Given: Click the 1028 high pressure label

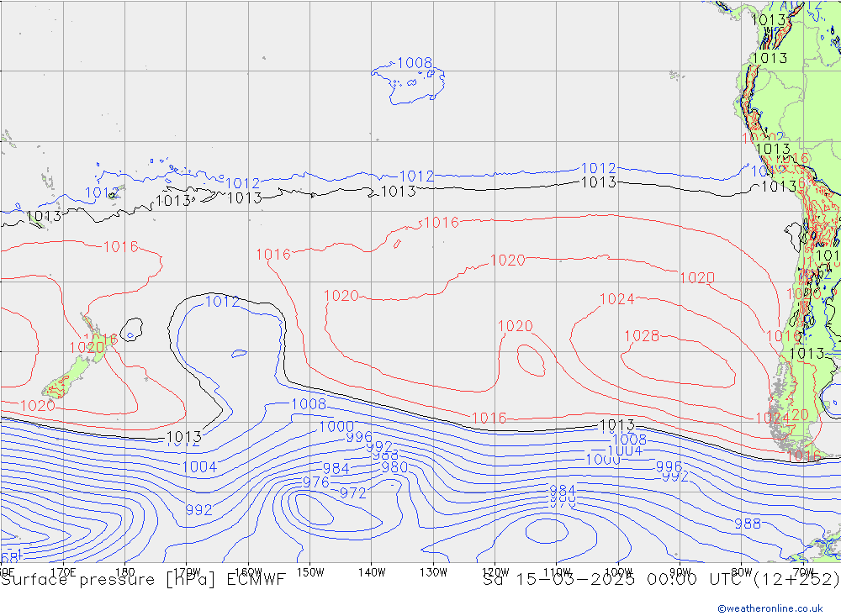Looking at the screenshot, I should tap(642, 336).
